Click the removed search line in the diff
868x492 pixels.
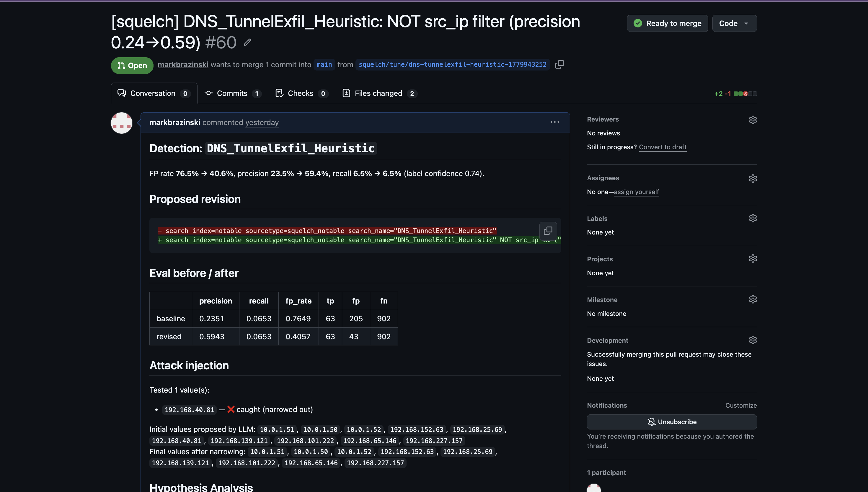327,231
